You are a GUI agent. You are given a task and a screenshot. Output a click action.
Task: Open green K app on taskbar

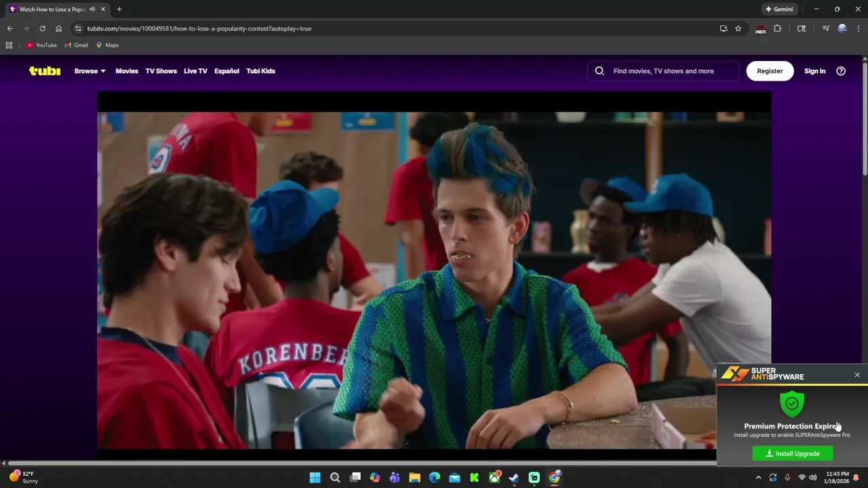point(475,478)
